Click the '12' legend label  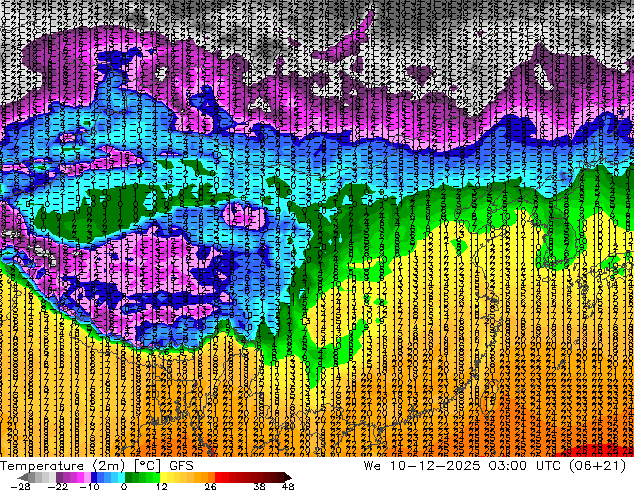162,486
